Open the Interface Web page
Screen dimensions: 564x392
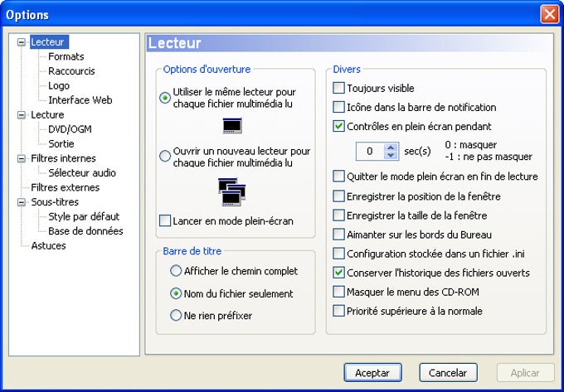click(80, 100)
